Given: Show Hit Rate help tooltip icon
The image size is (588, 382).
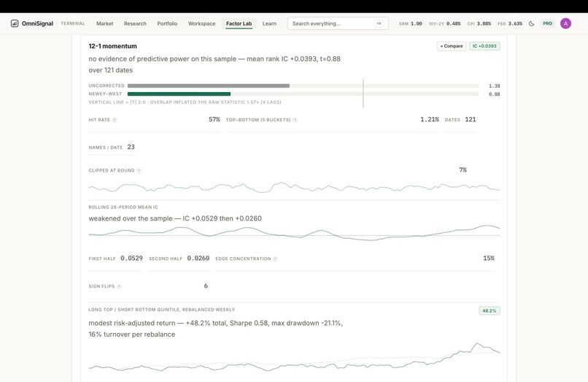Looking at the screenshot, I should click(x=115, y=120).
